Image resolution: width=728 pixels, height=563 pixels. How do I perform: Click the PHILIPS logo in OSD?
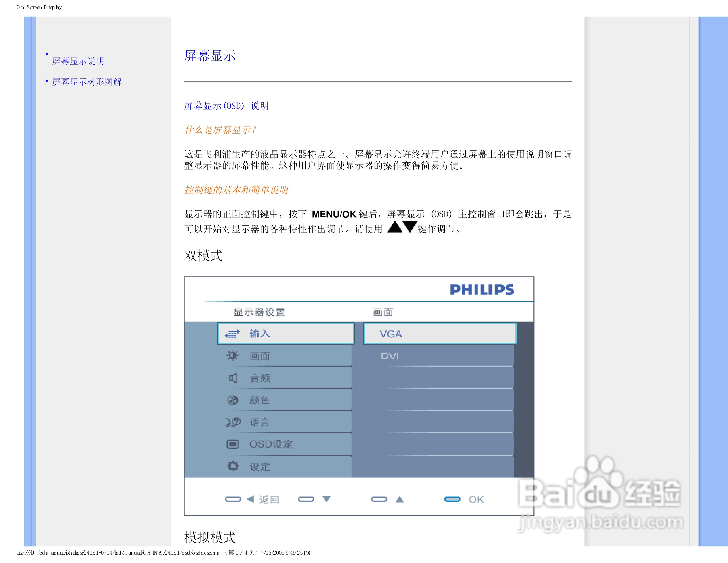pos(481,290)
